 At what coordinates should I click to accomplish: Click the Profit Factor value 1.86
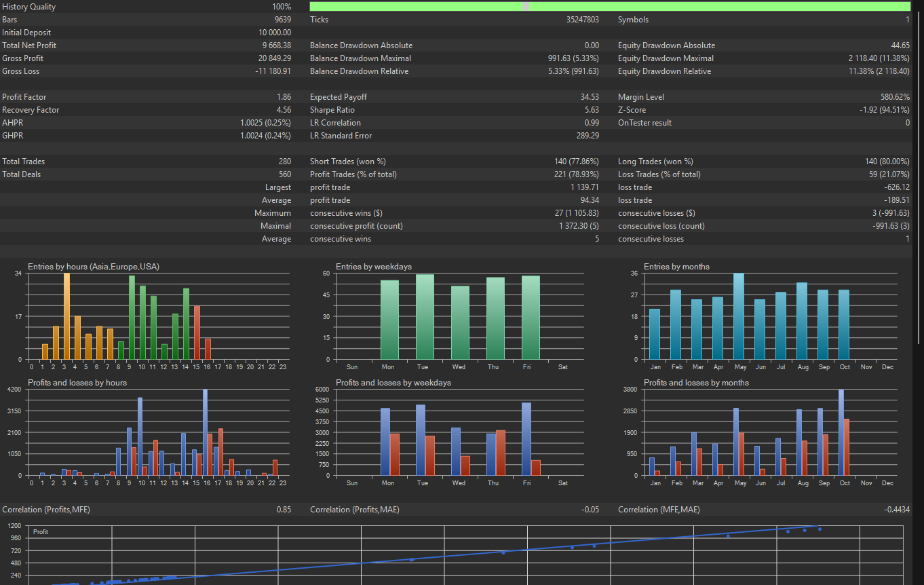(284, 97)
